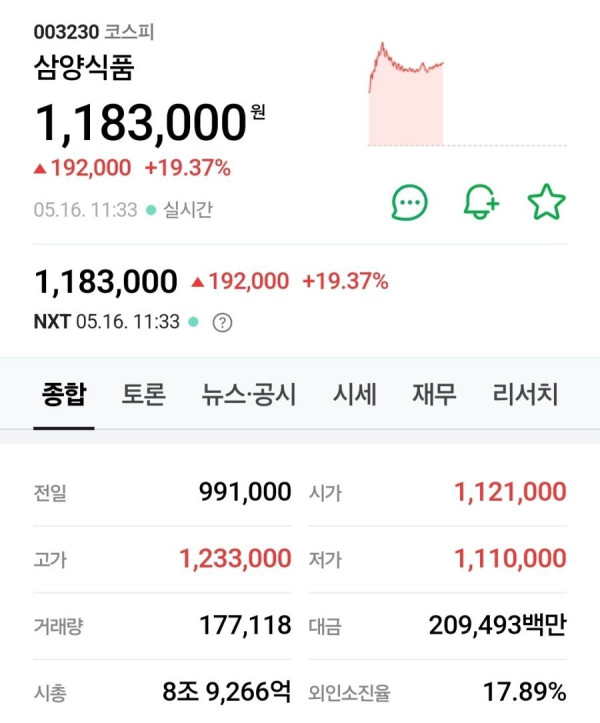The width and height of the screenshot is (600, 723).
Task: Add a price alert with bell icon
Action: 480,203
